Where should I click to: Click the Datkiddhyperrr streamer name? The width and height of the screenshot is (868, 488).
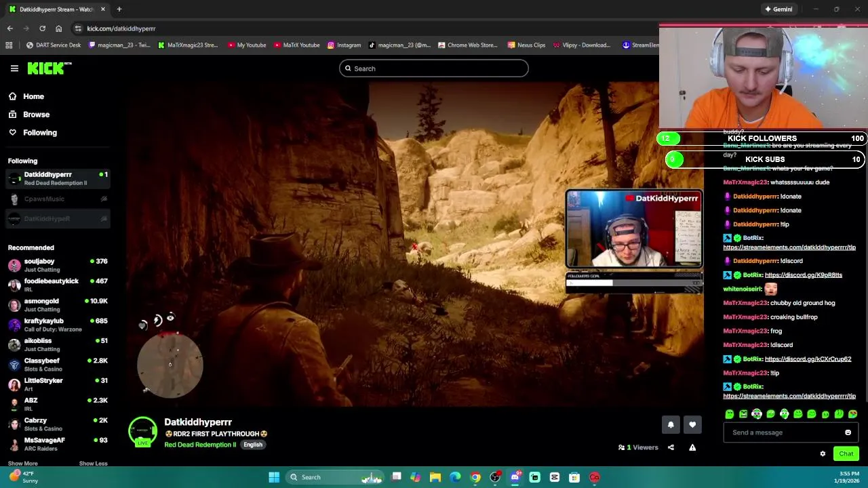(198, 422)
